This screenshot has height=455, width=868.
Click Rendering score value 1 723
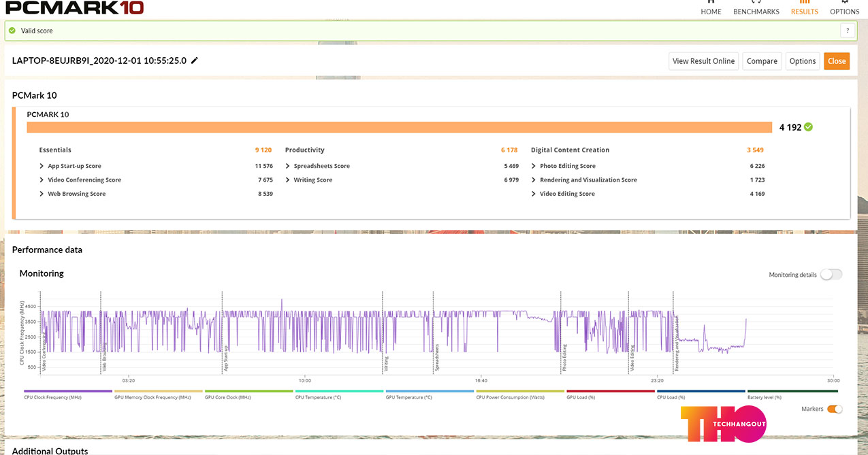tap(757, 180)
